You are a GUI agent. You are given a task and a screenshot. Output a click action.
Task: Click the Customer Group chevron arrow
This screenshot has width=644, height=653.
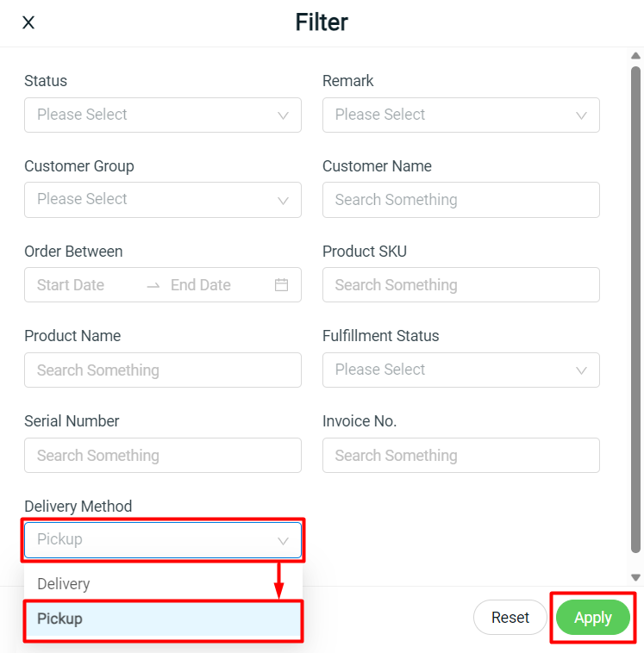pos(284,201)
